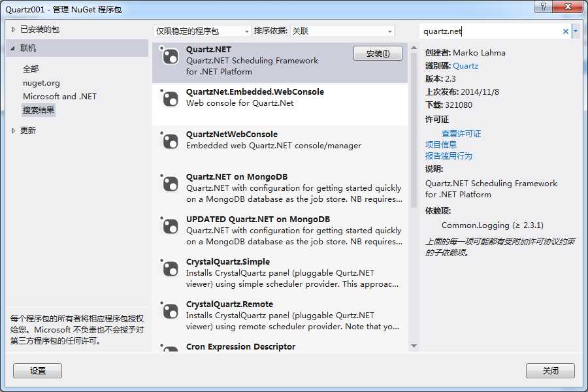The height and width of the screenshot is (392, 588).
Task: Select the QuartzNetWebConsole title
Action: tap(232, 134)
